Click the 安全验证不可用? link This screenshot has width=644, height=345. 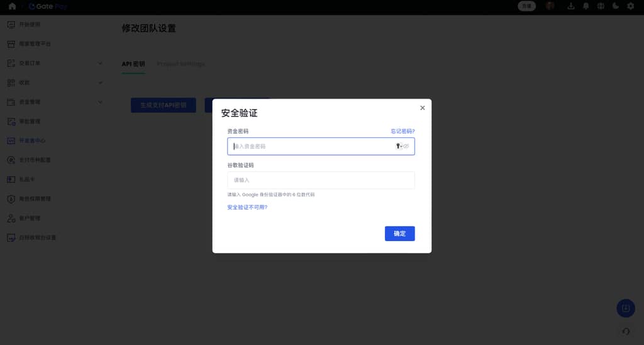point(247,207)
